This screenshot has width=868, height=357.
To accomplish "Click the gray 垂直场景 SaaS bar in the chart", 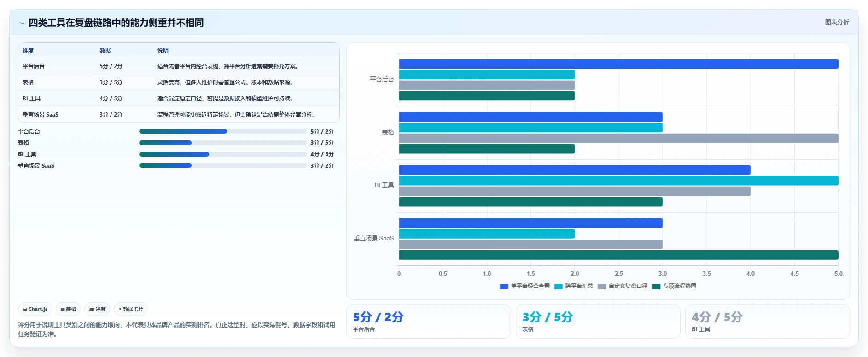I will [530, 244].
